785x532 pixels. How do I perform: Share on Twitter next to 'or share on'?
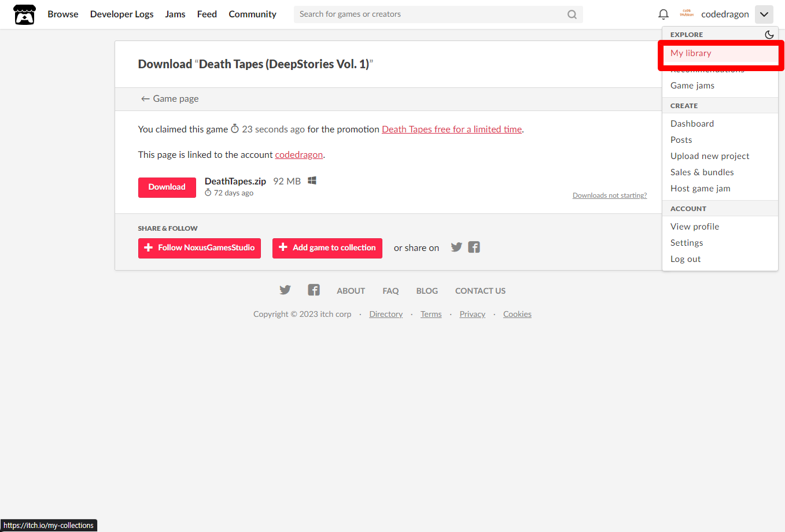click(x=456, y=247)
